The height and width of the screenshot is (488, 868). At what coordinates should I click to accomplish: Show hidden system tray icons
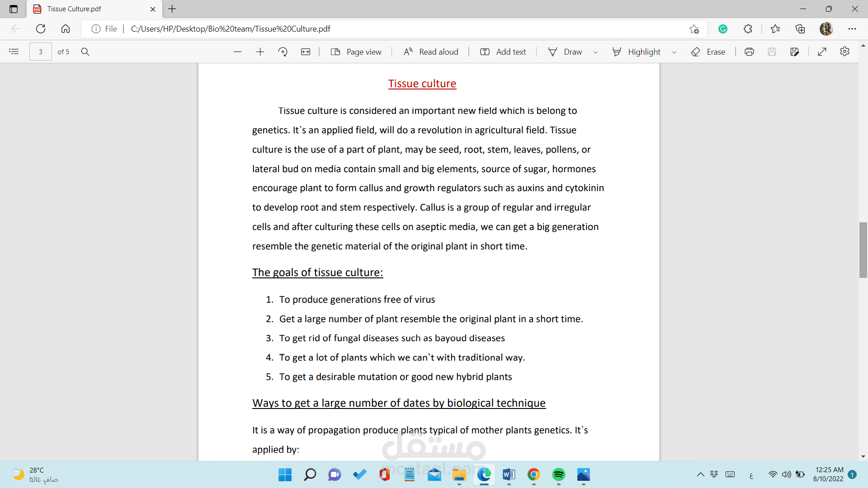tap(700, 474)
